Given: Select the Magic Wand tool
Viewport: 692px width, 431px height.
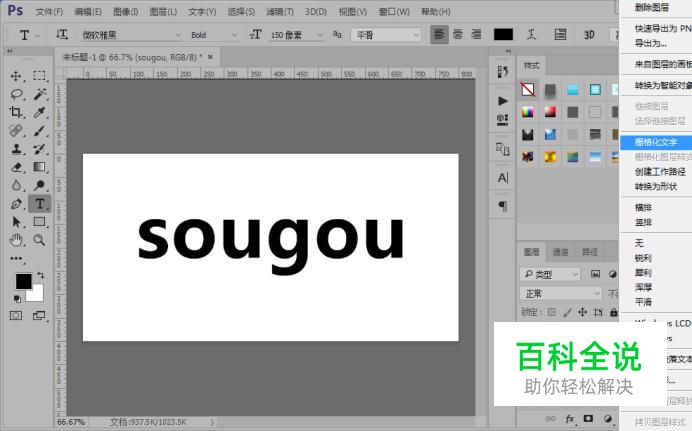Looking at the screenshot, I should [39, 94].
